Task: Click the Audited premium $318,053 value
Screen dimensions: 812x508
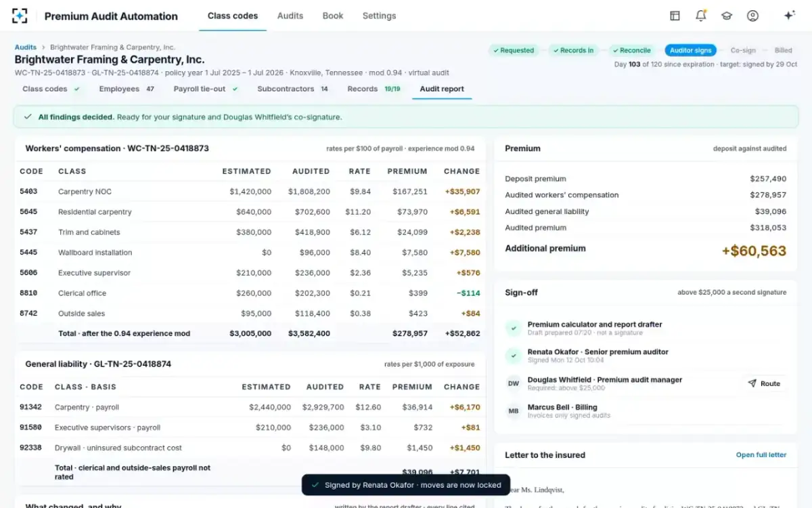Action: tap(768, 228)
